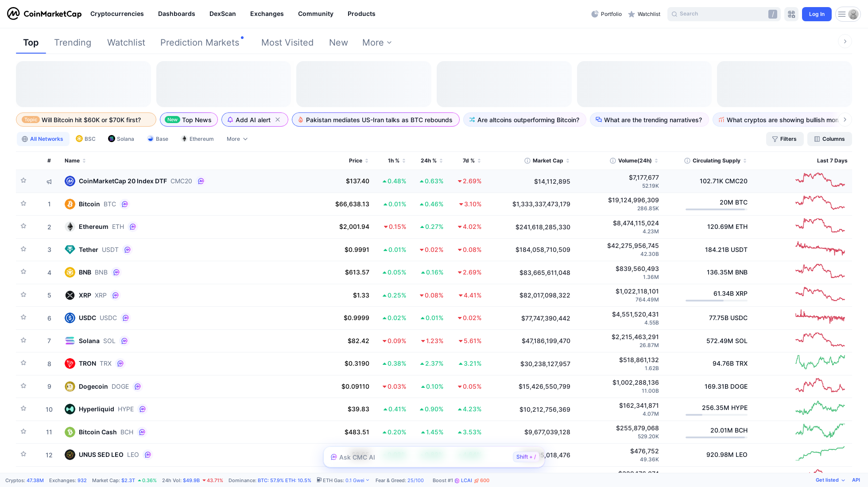Image resolution: width=868 pixels, height=487 pixels.
Task: Toggle the watchlist star for Solana
Action: (x=23, y=340)
